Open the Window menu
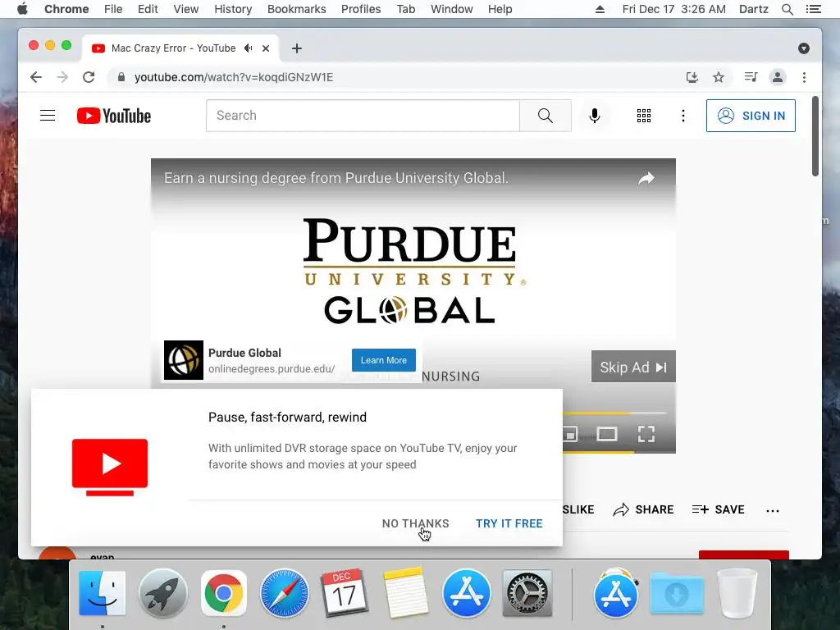The height and width of the screenshot is (630, 840). point(452,9)
